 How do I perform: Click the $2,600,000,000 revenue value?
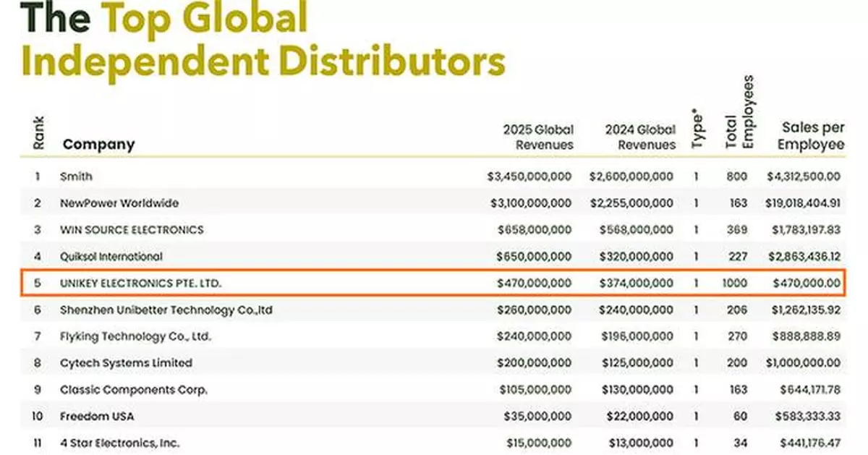[631, 177]
